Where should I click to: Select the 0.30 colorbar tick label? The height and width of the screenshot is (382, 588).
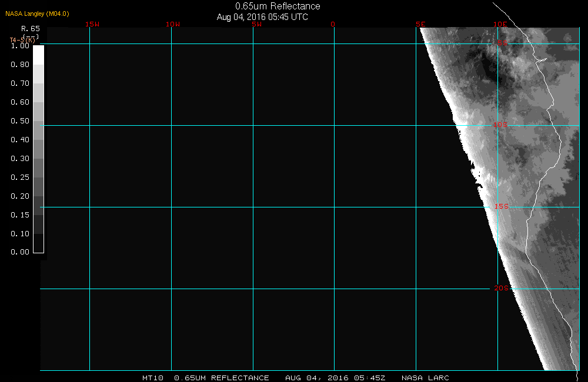(x=20, y=159)
